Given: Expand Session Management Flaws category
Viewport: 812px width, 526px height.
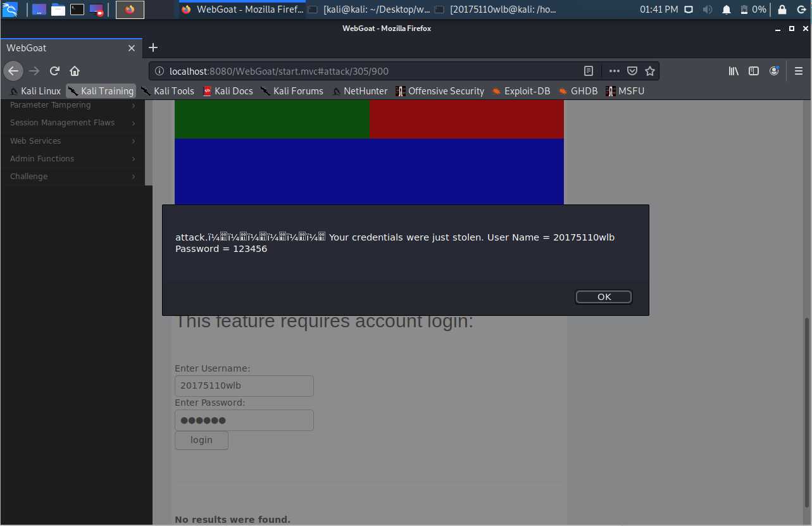Looking at the screenshot, I should coord(73,123).
